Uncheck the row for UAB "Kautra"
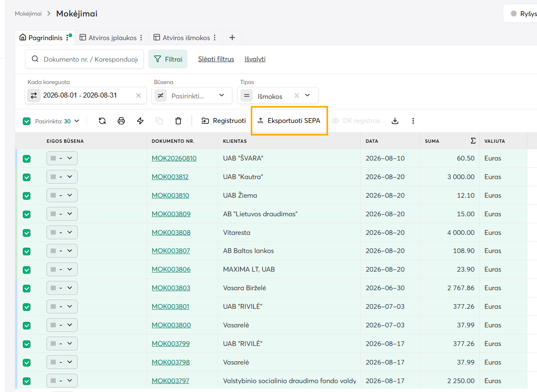 pyautogui.click(x=27, y=177)
